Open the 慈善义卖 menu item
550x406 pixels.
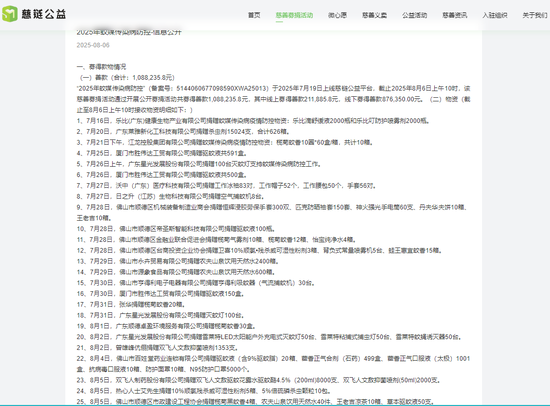[374, 15]
